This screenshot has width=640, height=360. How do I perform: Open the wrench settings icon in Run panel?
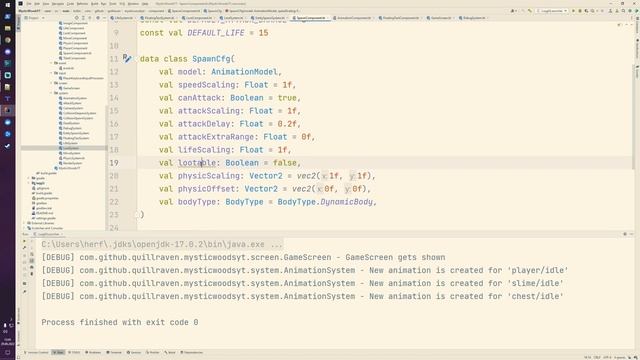(24, 248)
